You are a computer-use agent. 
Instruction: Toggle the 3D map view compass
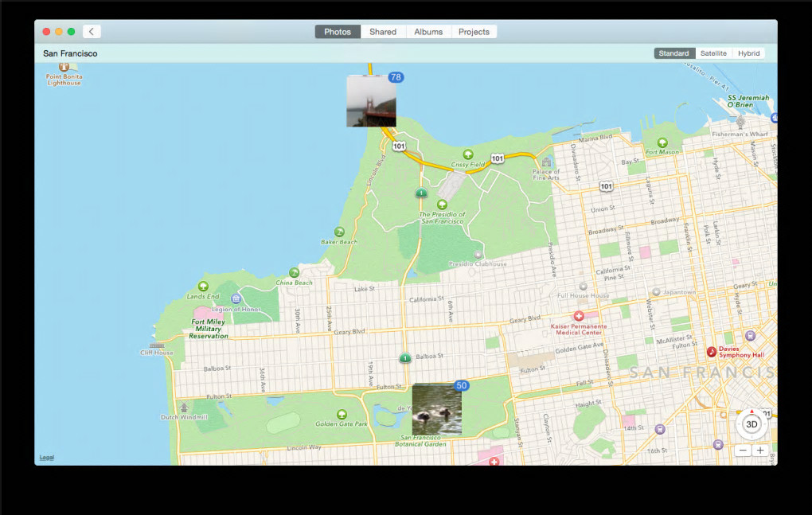coord(751,424)
